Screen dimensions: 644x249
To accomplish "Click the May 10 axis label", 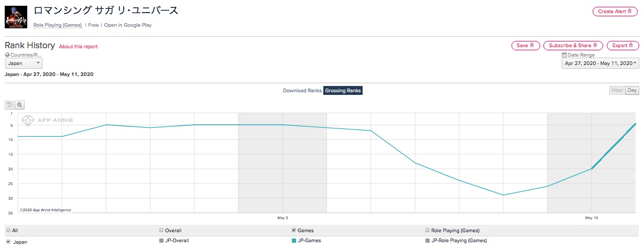I will tap(592, 218).
